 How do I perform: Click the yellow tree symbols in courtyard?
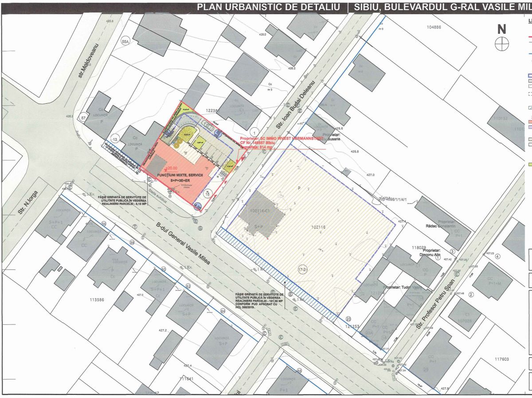[x=177, y=142]
